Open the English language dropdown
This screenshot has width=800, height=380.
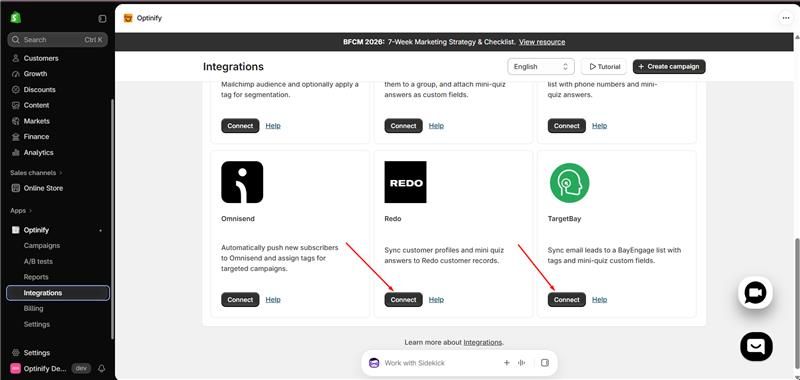[x=541, y=67]
